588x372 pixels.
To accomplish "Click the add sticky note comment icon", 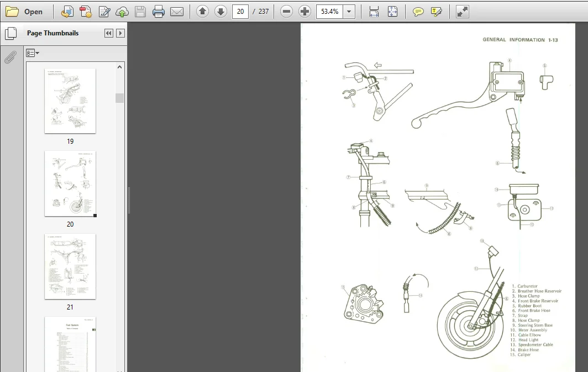I will [418, 12].
